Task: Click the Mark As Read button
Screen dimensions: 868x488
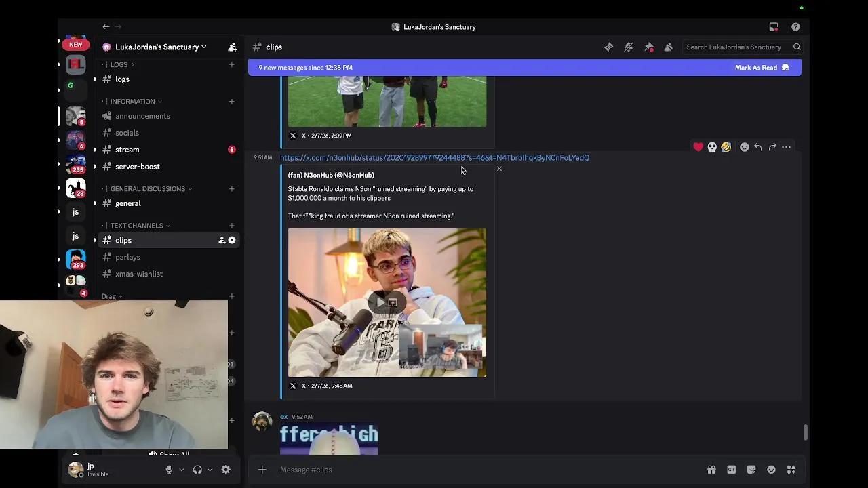Action: [x=762, y=68]
